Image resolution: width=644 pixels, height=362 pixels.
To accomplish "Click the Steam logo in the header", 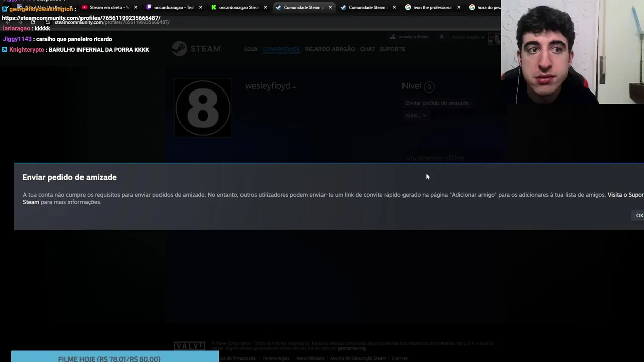I will tap(196, 49).
